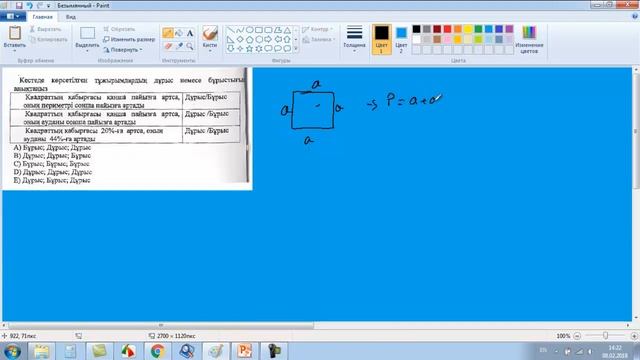Open the blue Paint file menu button
The width and height of the screenshot is (640, 360).
(13, 16)
